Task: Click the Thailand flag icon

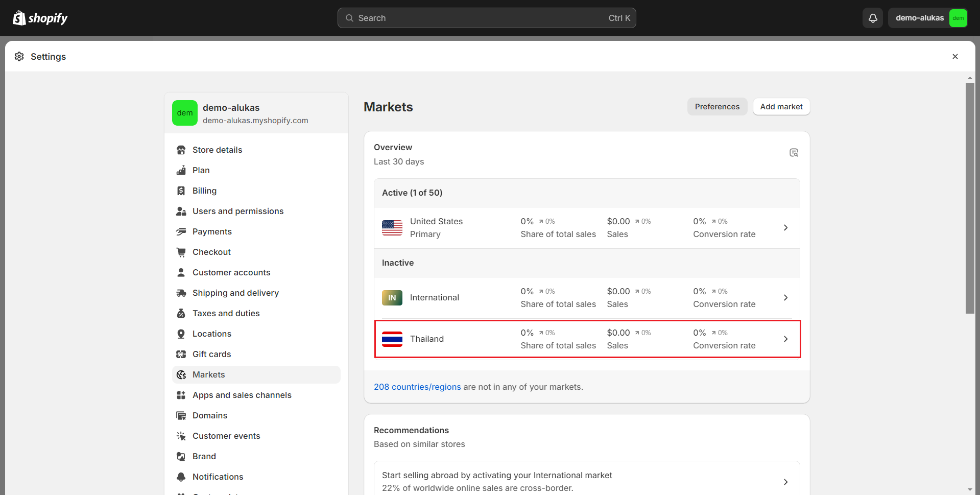Action: [x=392, y=339]
